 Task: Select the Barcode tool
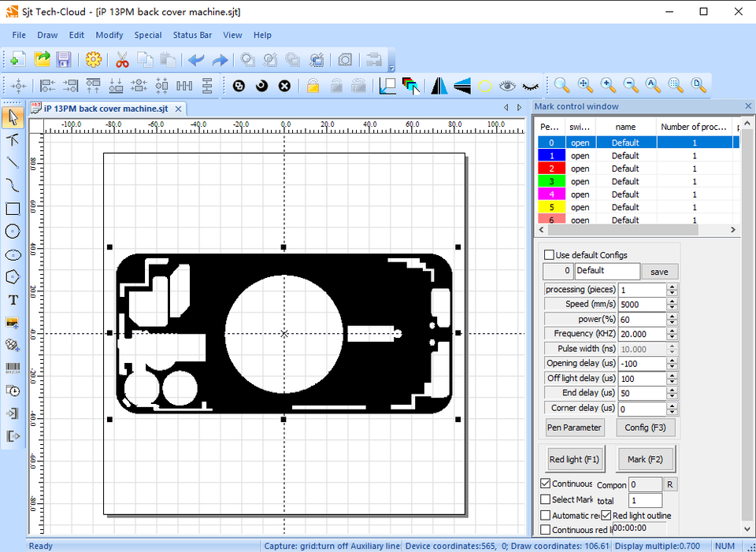coord(13,368)
